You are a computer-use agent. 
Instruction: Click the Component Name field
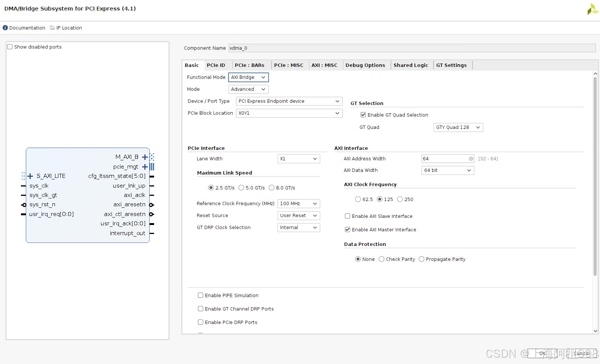412,48
